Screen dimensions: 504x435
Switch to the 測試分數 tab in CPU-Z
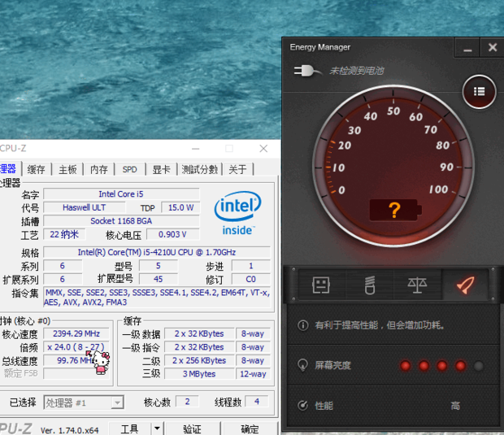[x=200, y=169]
